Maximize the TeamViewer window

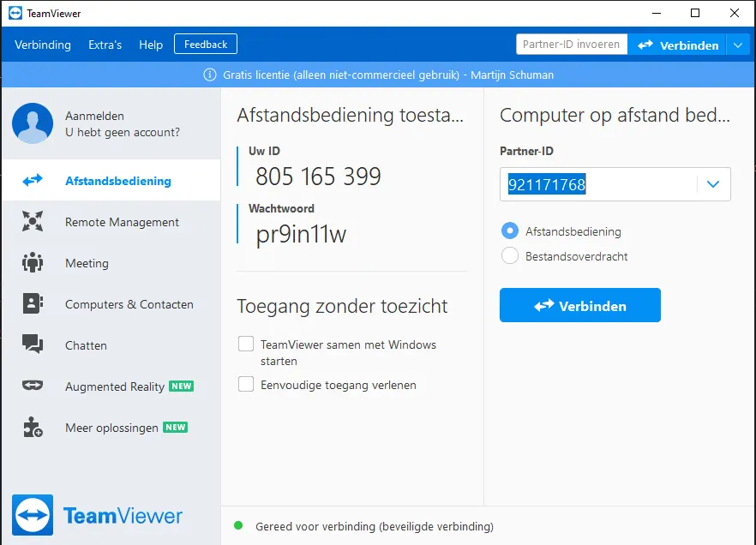(x=695, y=13)
